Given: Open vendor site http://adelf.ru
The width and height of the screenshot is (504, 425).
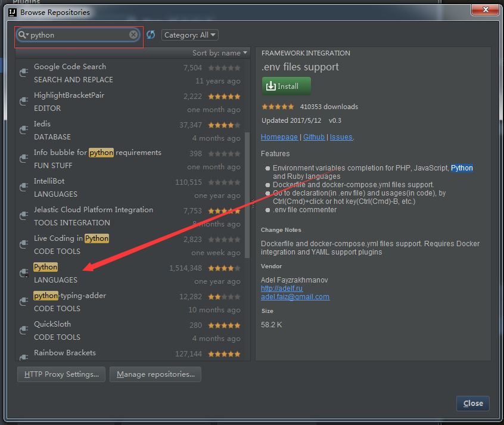Looking at the screenshot, I should [282, 288].
